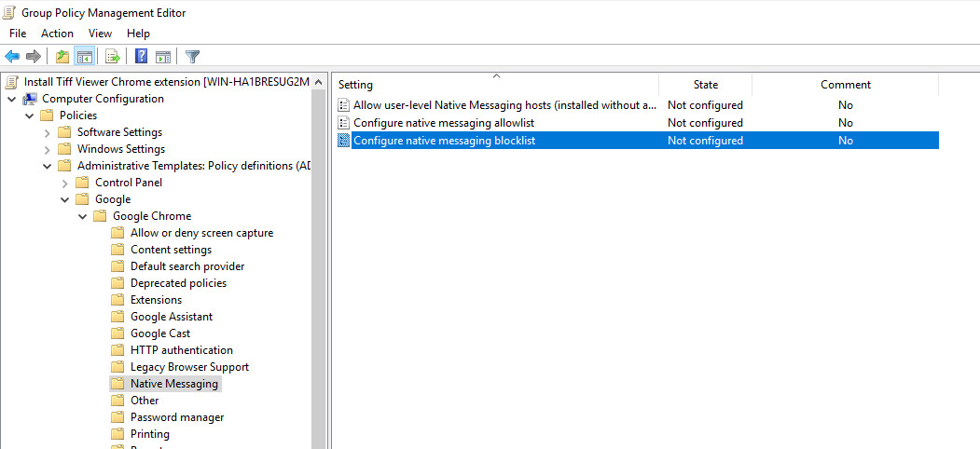Collapse the Computer Configuration node

click(x=12, y=99)
